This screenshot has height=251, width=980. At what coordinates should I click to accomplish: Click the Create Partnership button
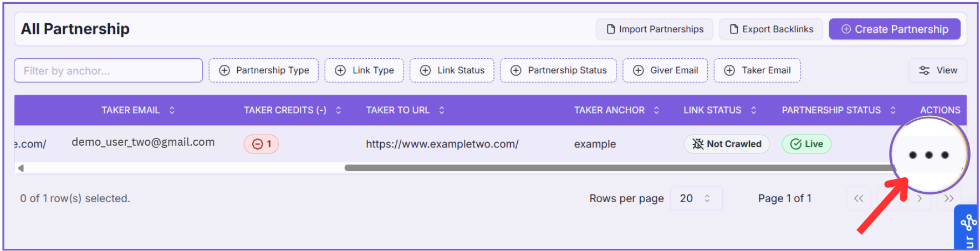tap(894, 29)
